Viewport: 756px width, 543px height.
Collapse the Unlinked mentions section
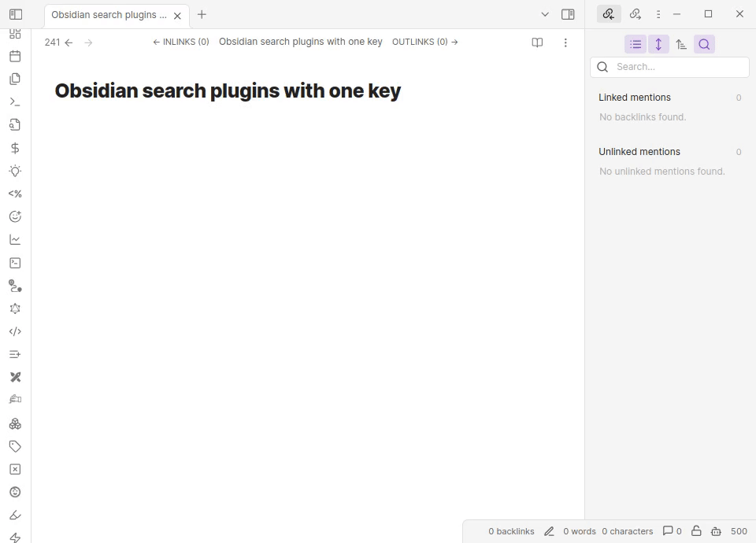pos(639,152)
